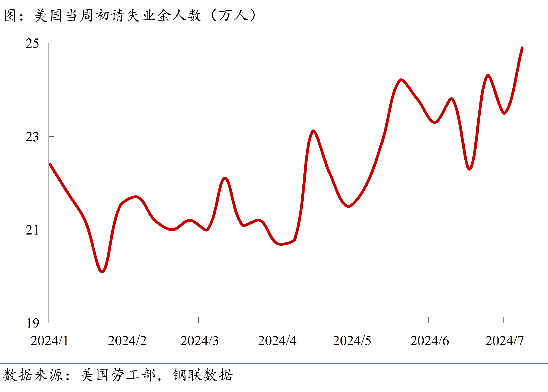Viewport: 548px width, 392px height.
Task: Click the 2024/4 x-axis label
Action: tap(277, 341)
